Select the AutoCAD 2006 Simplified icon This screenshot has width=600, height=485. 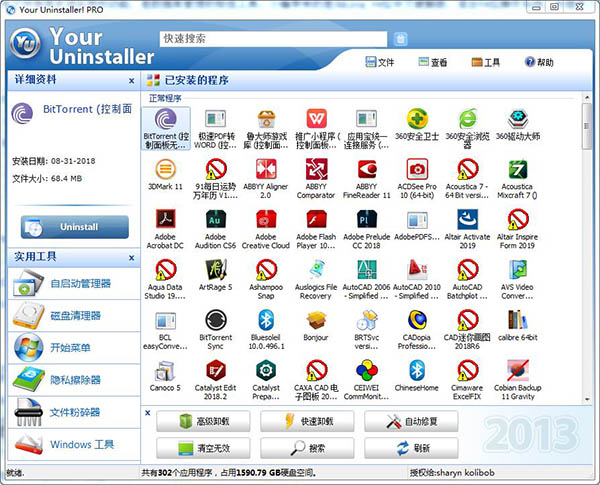tap(367, 269)
